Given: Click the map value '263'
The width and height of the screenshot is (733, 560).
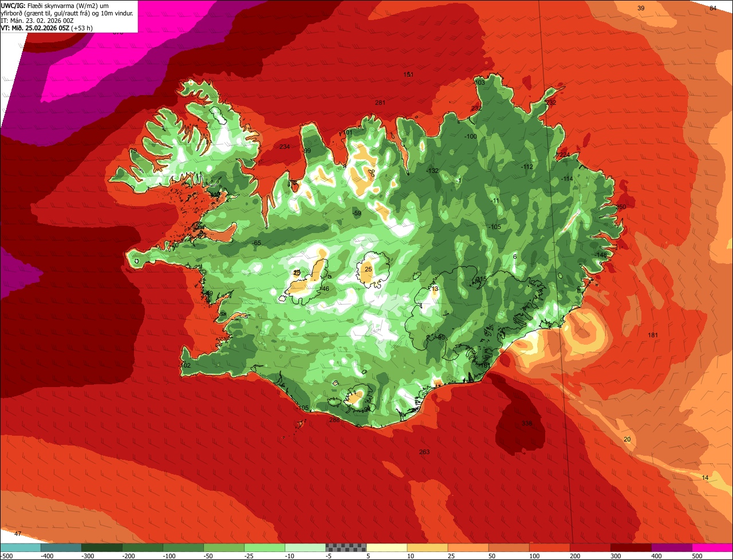Looking at the screenshot, I should click(424, 452).
